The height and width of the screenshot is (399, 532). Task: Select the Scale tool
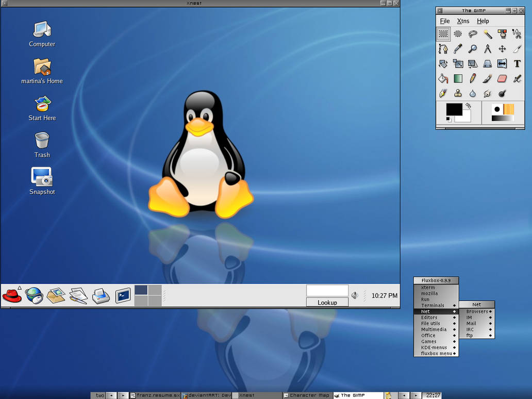pyautogui.click(x=458, y=64)
